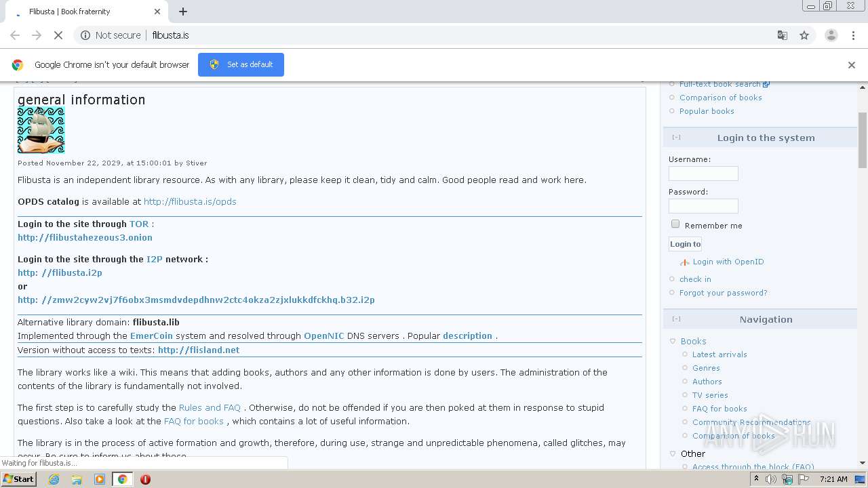Open FAQ for books in navigation
The width and height of the screenshot is (868, 488).
pos(719,409)
